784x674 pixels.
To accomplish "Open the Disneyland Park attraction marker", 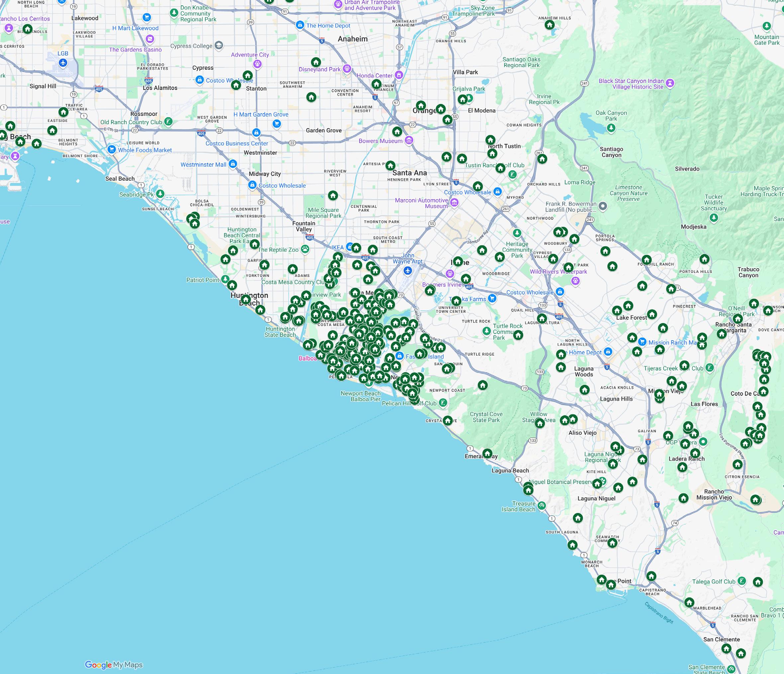I will [347, 69].
